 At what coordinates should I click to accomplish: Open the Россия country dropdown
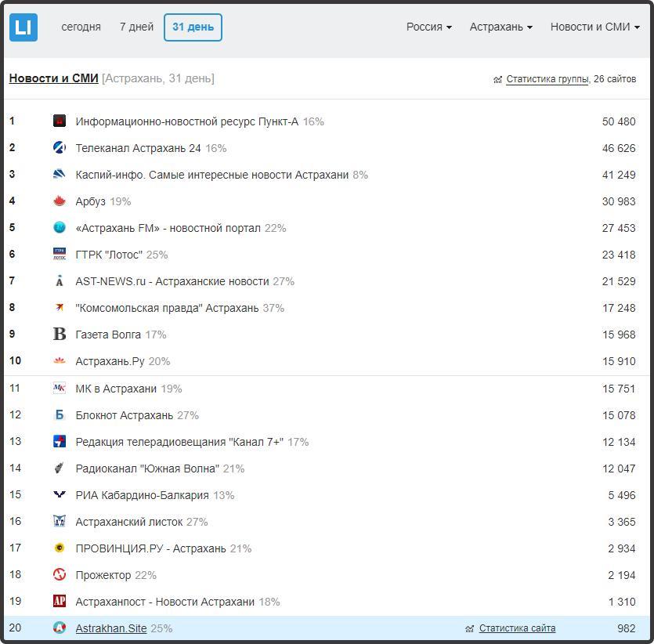428,27
